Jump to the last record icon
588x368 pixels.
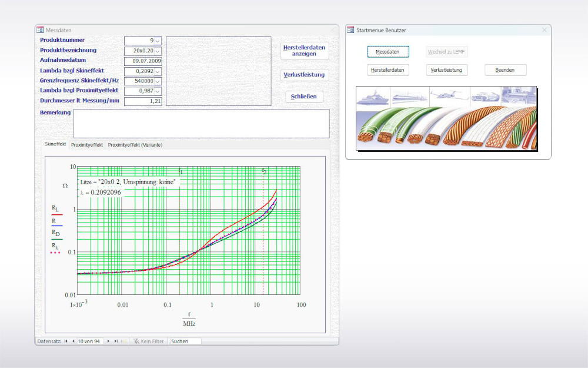[x=115, y=342]
